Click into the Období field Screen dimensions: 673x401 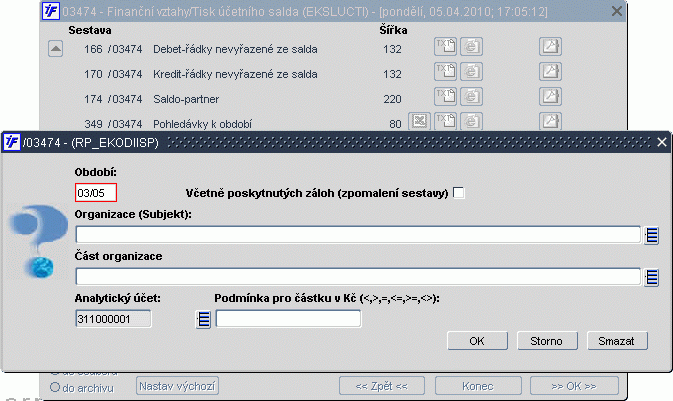[96, 193]
